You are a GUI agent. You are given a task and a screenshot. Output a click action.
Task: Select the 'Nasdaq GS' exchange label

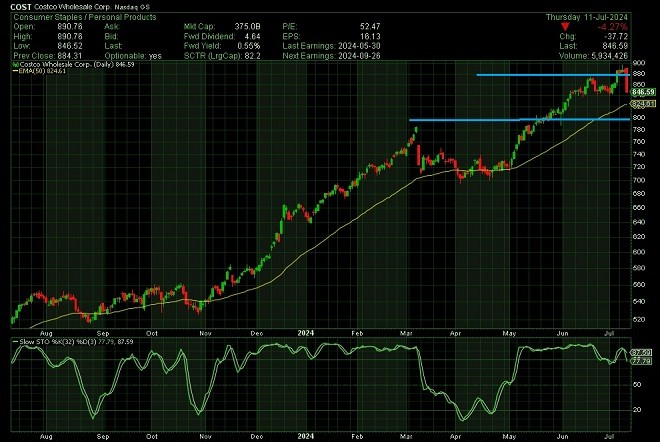132,7
